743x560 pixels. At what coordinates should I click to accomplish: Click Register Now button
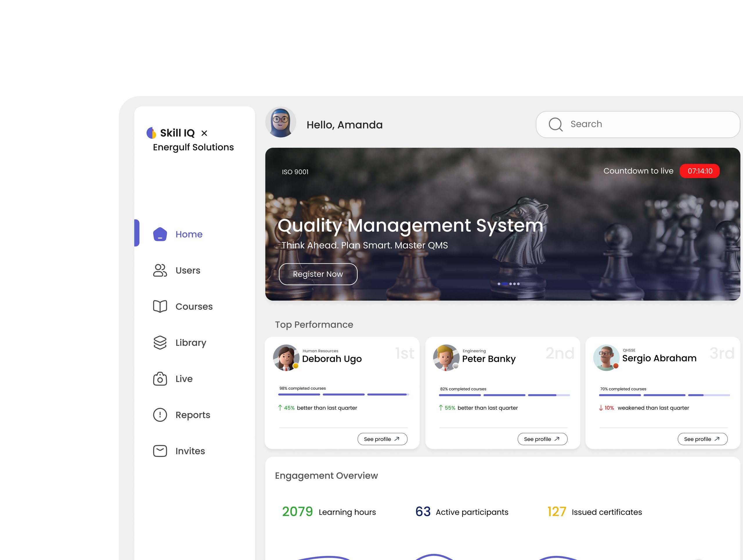[x=318, y=274]
